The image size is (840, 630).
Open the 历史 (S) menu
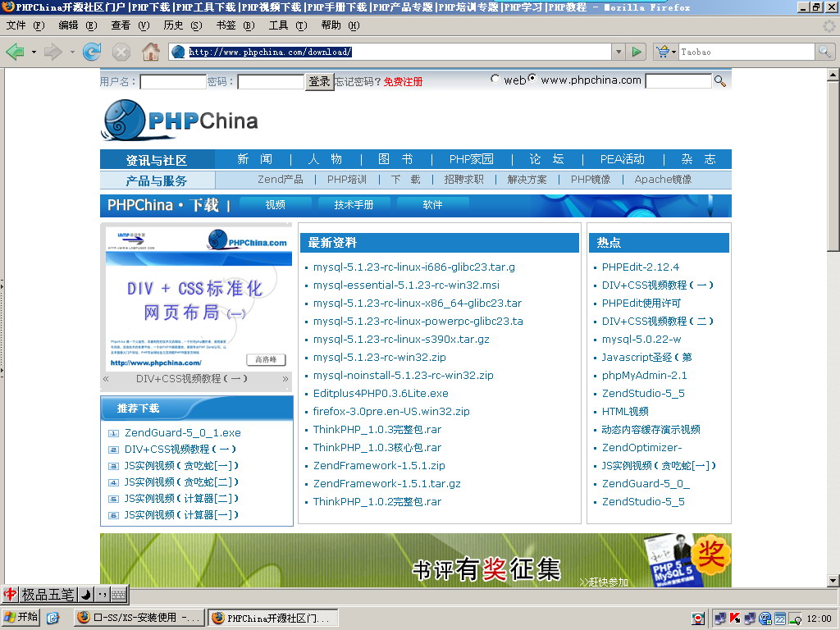(x=183, y=25)
